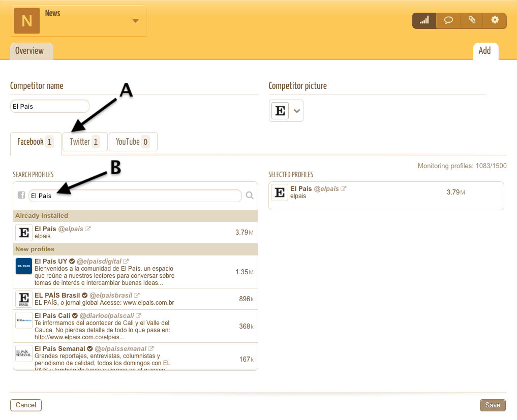Open external link in Selected Profiles @elpais
The height and width of the screenshot is (420, 517).
pos(343,189)
